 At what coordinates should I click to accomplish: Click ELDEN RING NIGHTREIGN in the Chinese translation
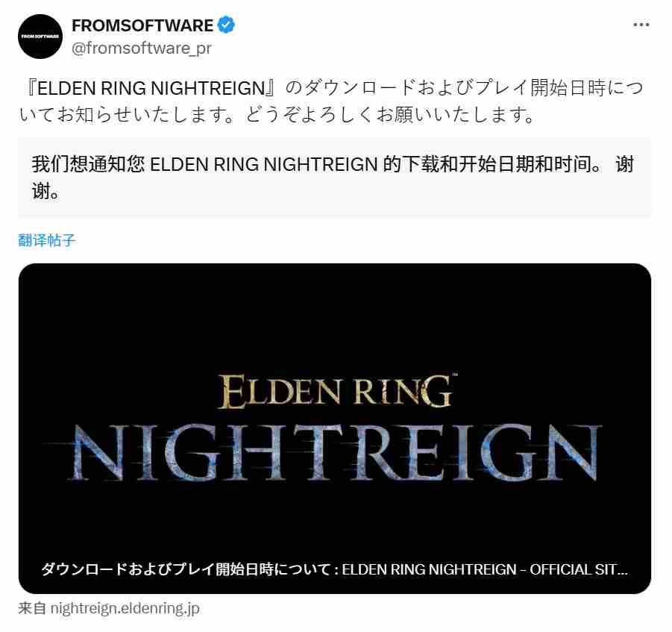point(263,164)
